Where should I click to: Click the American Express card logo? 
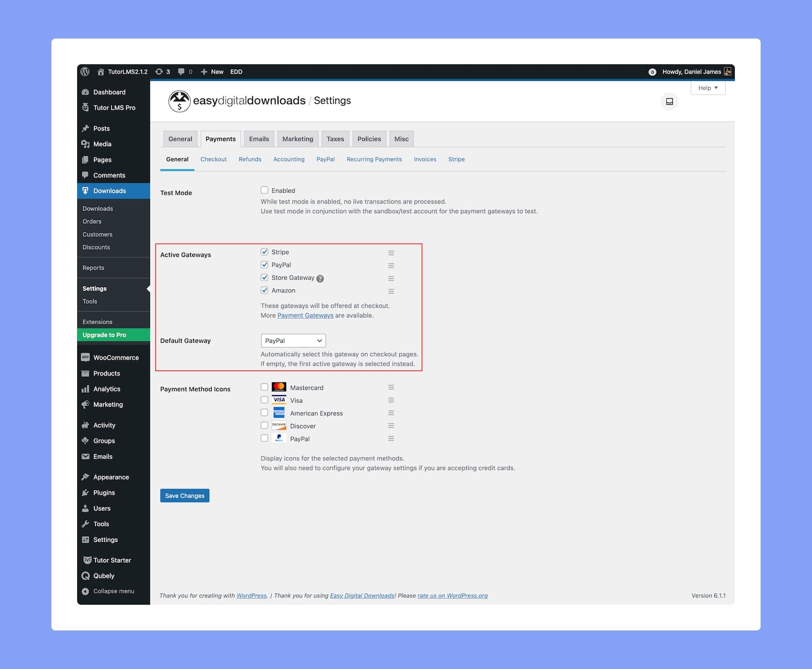(279, 413)
